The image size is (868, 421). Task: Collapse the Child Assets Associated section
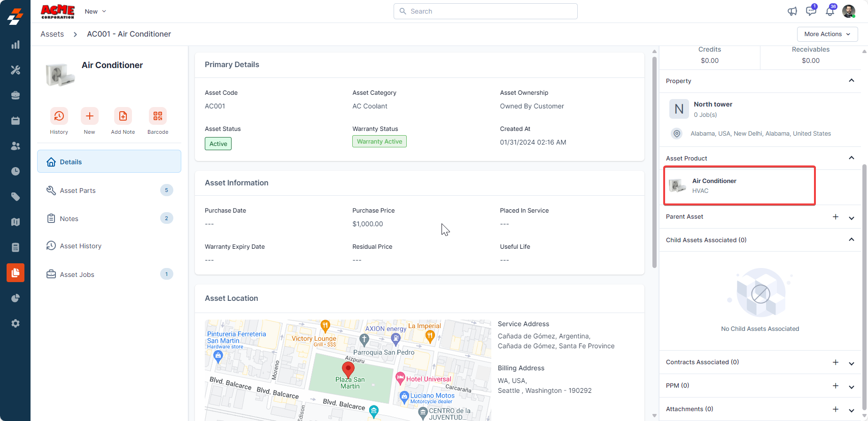pyautogui.click(x=851, y=240)
